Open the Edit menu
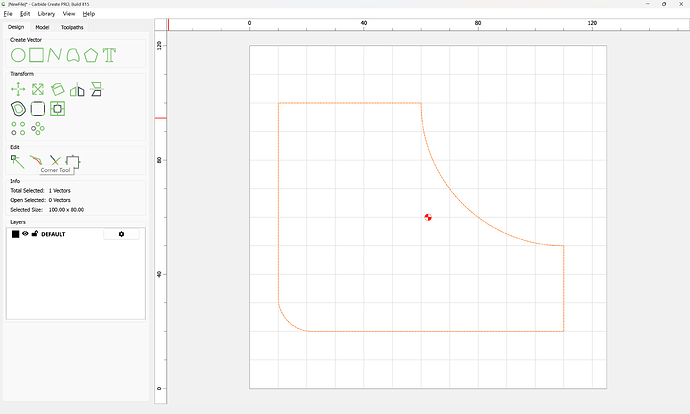The width and height of the screenshot is (690, 414). [x=25, y=14]
